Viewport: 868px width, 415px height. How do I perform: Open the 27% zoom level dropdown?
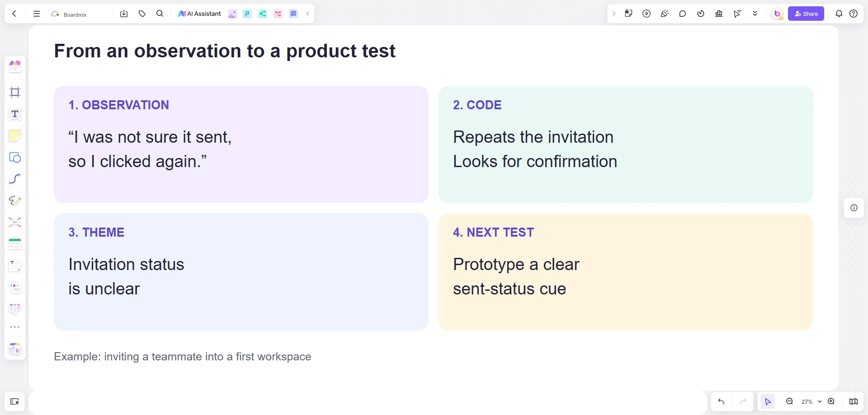pos(811,401)
